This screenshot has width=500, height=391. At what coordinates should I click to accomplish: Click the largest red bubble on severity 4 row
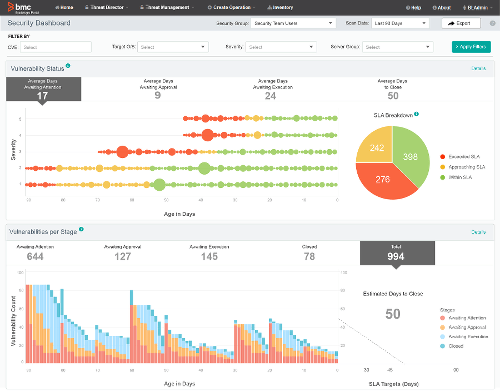208,135
